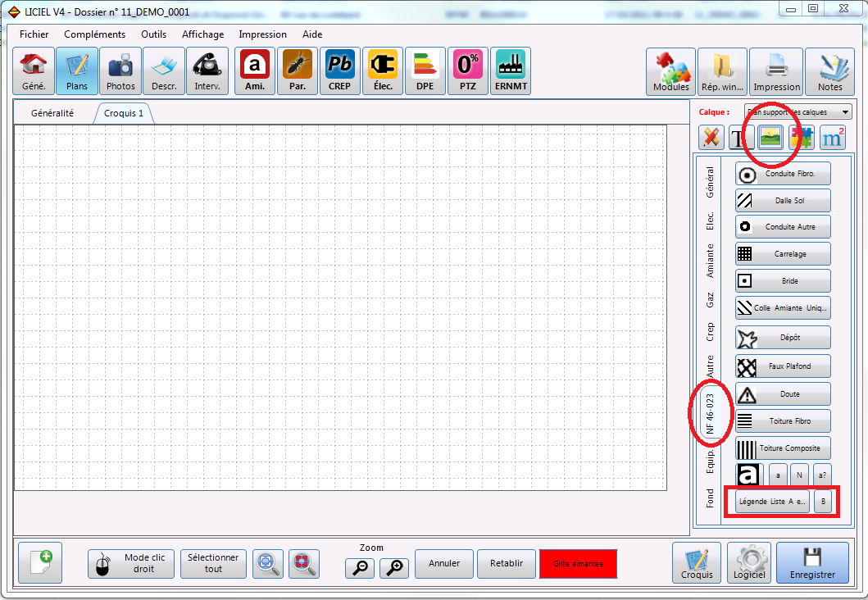Open the Outils menu
The image size is (868, 600).
(x=153, y=34)
